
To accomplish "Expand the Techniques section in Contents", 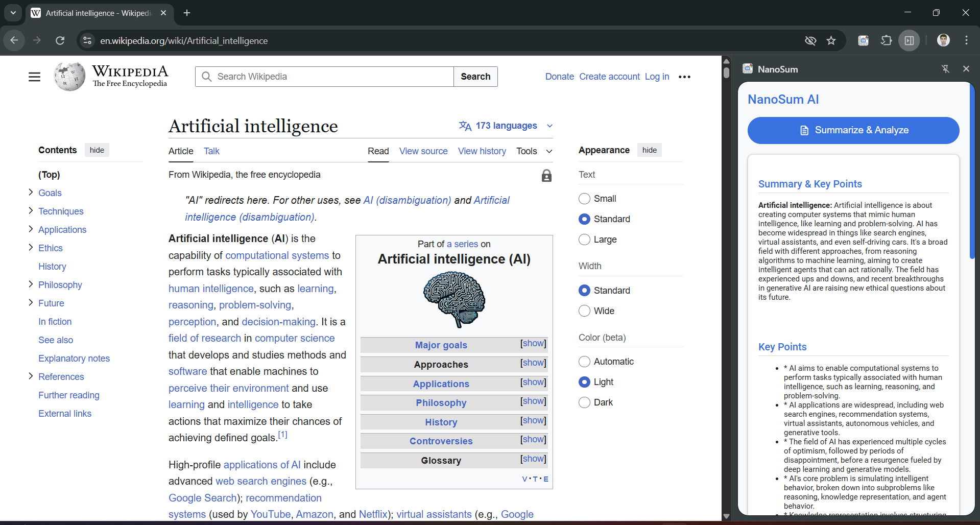I will click(31, 210).
